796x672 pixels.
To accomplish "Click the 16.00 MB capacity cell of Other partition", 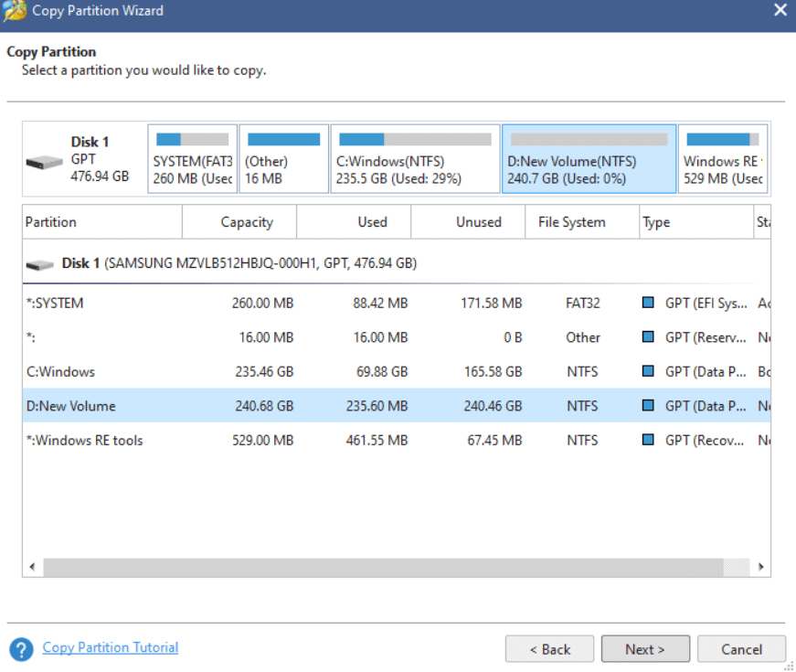I will (266, 337).
